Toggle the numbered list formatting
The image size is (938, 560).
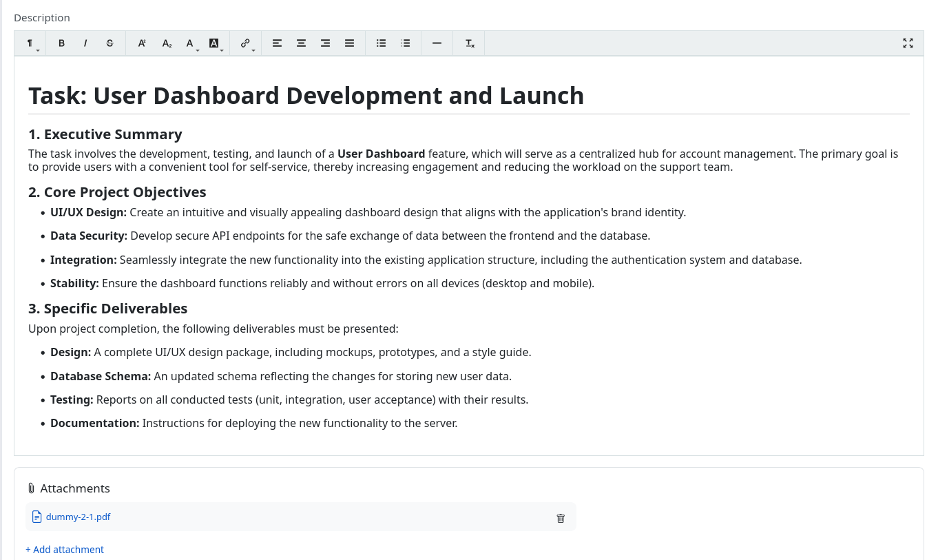pyautogui.click(x=406, y=43)
